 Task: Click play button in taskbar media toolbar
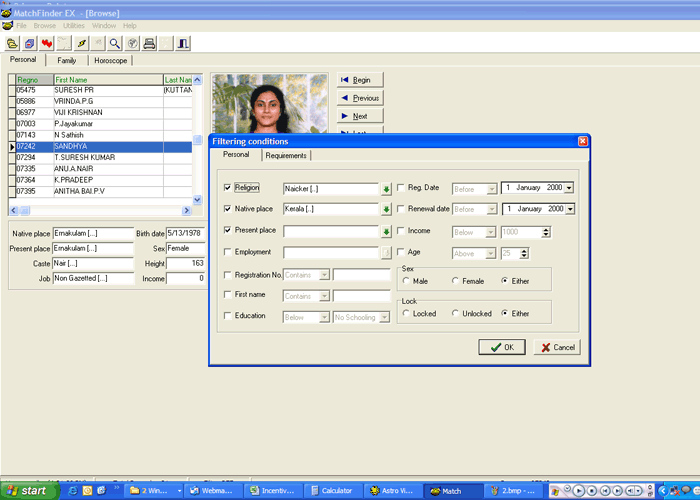(578, 491)
